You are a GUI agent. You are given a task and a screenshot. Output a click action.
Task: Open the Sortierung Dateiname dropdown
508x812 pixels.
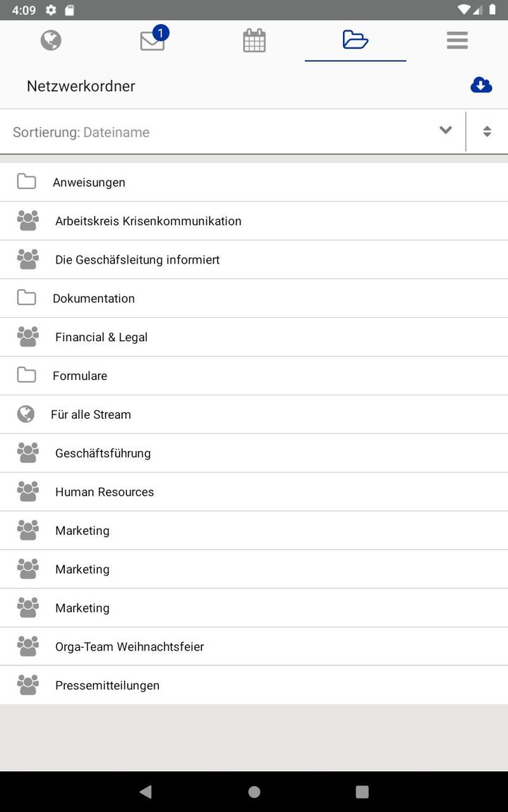pos(212,132)
